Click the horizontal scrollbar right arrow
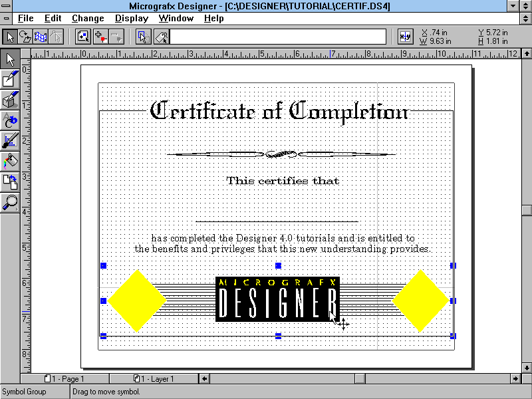532x399 pixels. (x=515, y=378)
